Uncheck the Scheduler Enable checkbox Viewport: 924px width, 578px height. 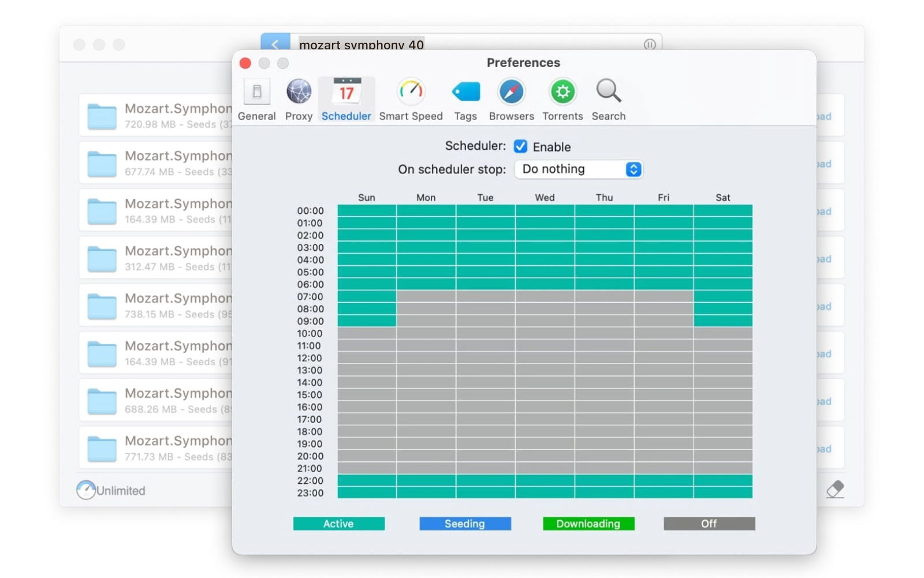[x=520, y=146]
